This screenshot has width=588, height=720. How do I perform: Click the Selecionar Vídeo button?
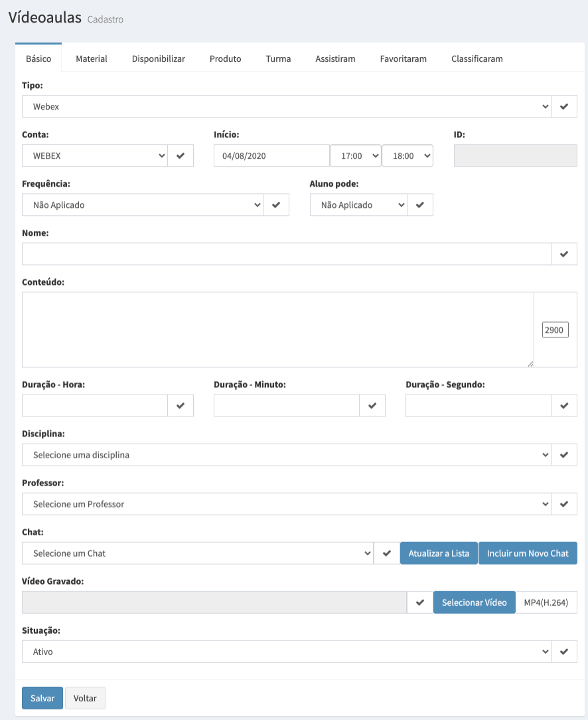(x=475, y=602)
